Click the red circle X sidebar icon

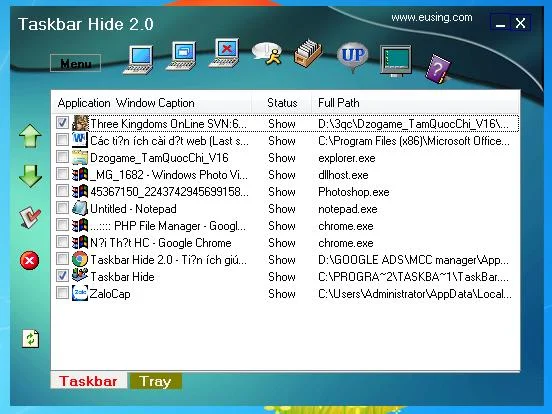30,261
